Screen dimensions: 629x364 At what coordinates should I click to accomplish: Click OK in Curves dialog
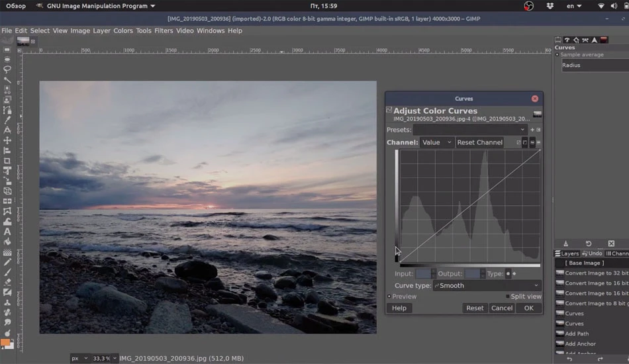[529, 308]
